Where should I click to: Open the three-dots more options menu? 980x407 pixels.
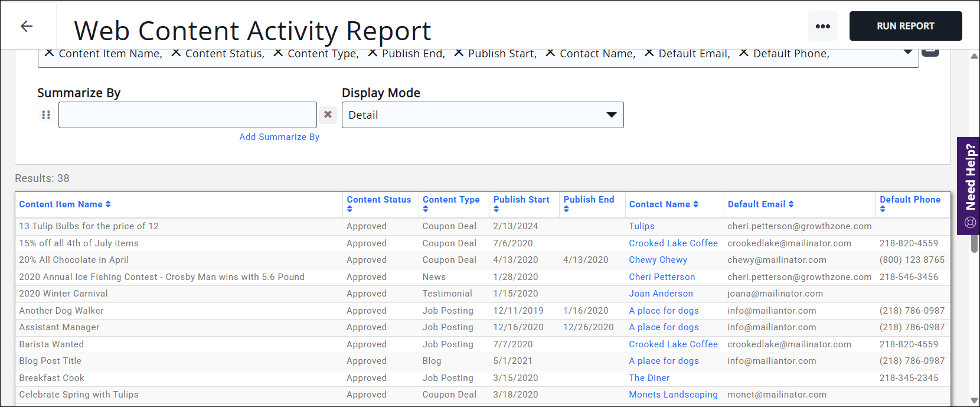[x=822, y=26]
